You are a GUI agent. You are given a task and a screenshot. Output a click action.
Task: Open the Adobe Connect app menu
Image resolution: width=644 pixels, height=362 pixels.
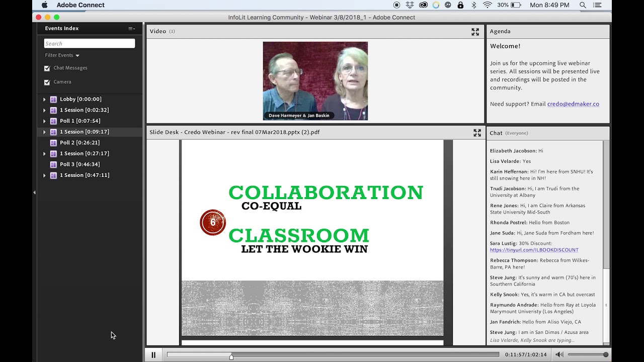click(x=80, y=5)
